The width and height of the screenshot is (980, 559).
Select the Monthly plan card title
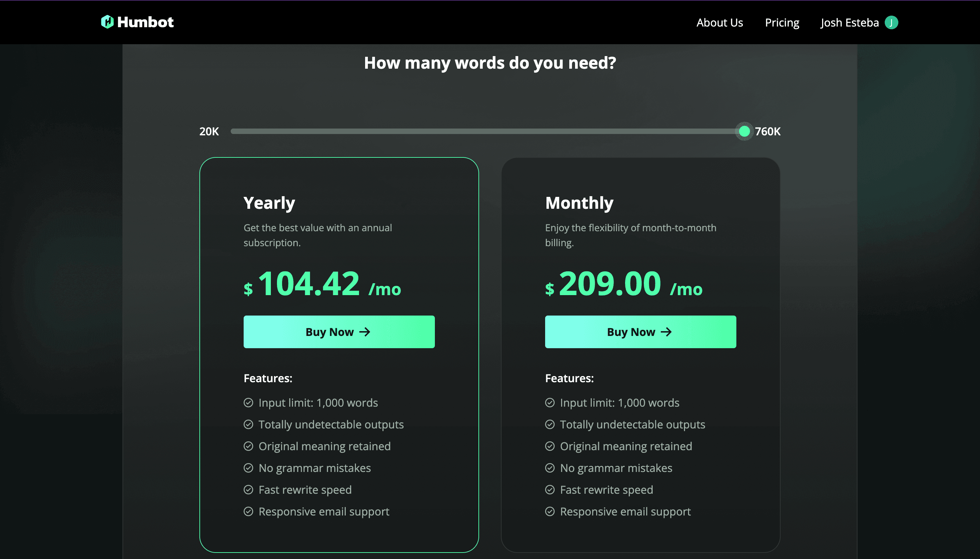579,203
